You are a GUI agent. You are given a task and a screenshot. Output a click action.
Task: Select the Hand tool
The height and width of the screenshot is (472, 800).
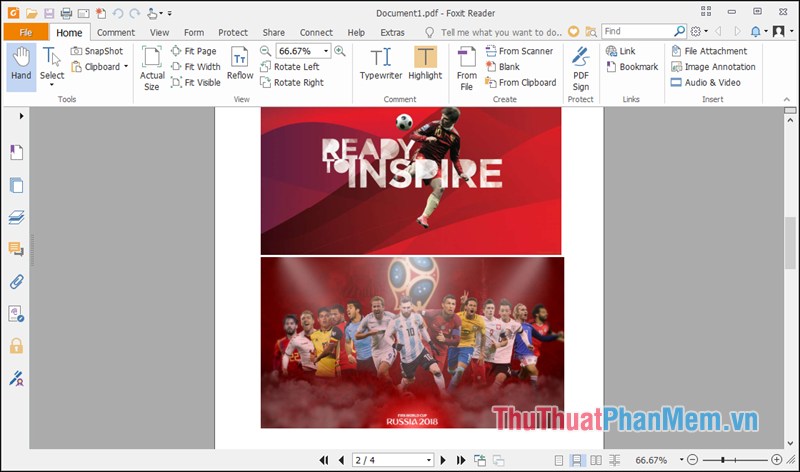[21, 67]
